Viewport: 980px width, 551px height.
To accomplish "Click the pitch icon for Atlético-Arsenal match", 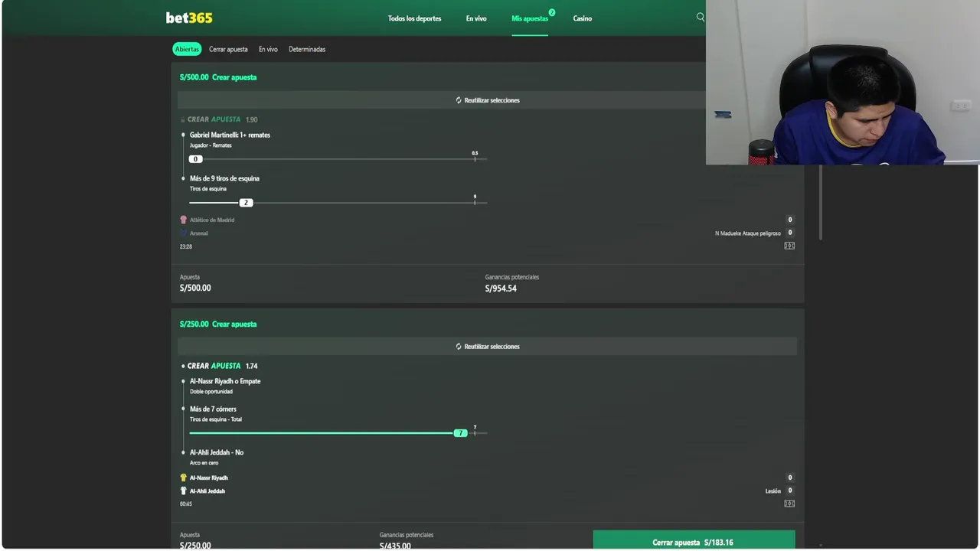I will click(789, 246).
